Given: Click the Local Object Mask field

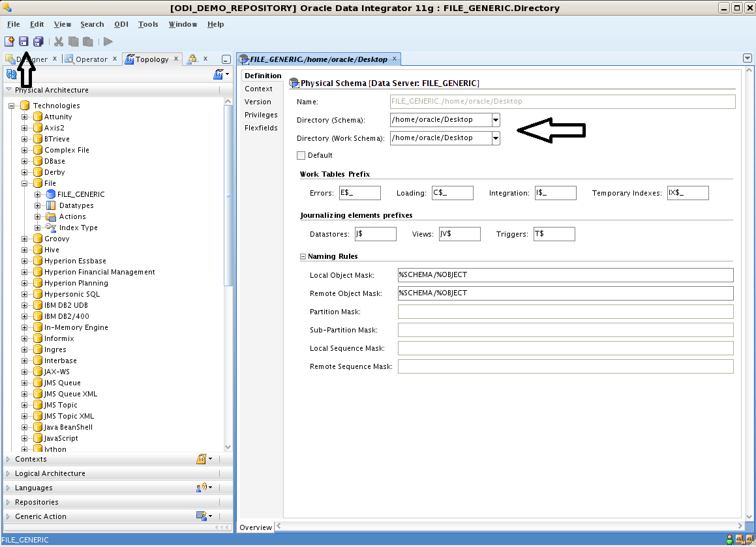Looking at the screenshot, I should [x=566, y=274].
